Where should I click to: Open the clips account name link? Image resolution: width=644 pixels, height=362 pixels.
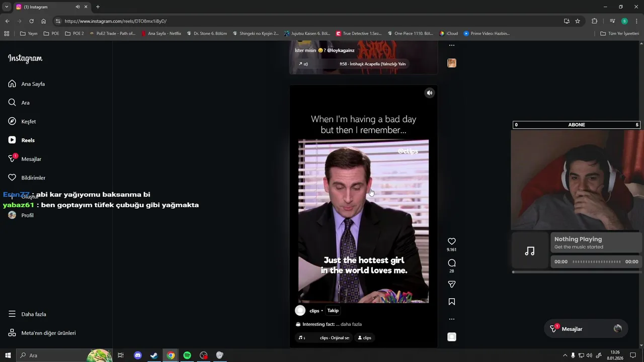coord(314,311)
